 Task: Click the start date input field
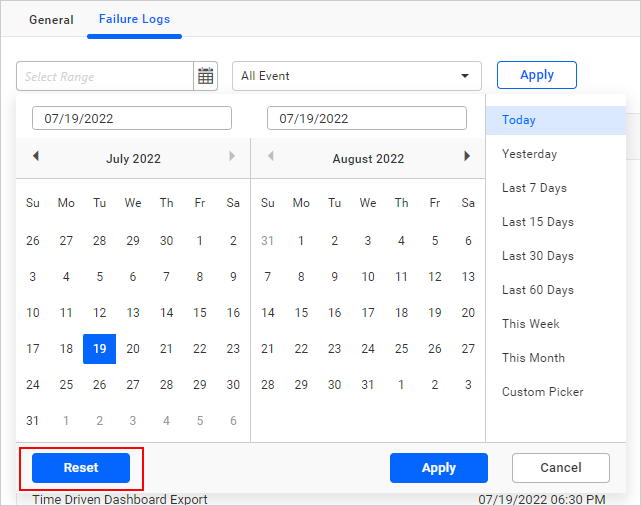click(132, 118)
